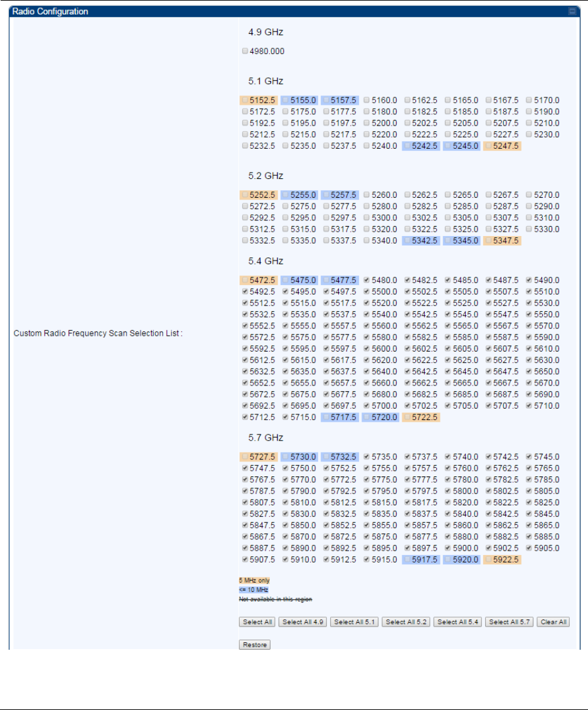
Task: Check the 5732.5 frequency checkbox
Action: (x=326, y=457)
